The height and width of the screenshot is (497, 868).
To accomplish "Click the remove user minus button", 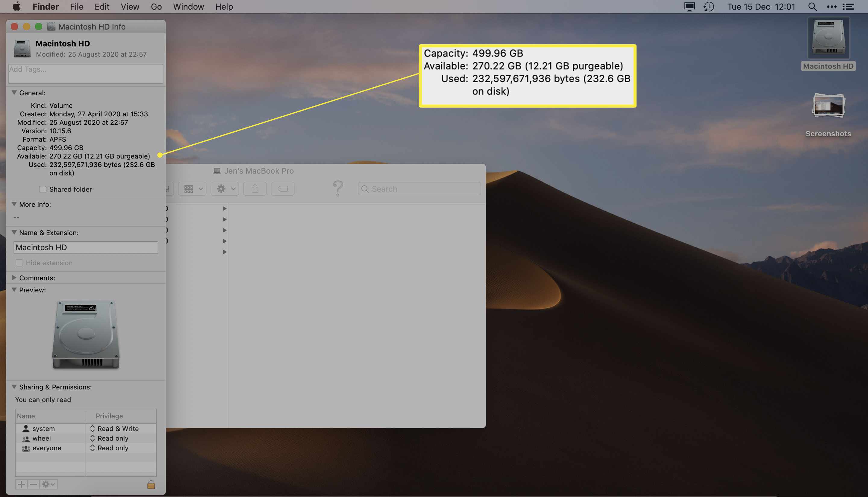I will [33, 484].
